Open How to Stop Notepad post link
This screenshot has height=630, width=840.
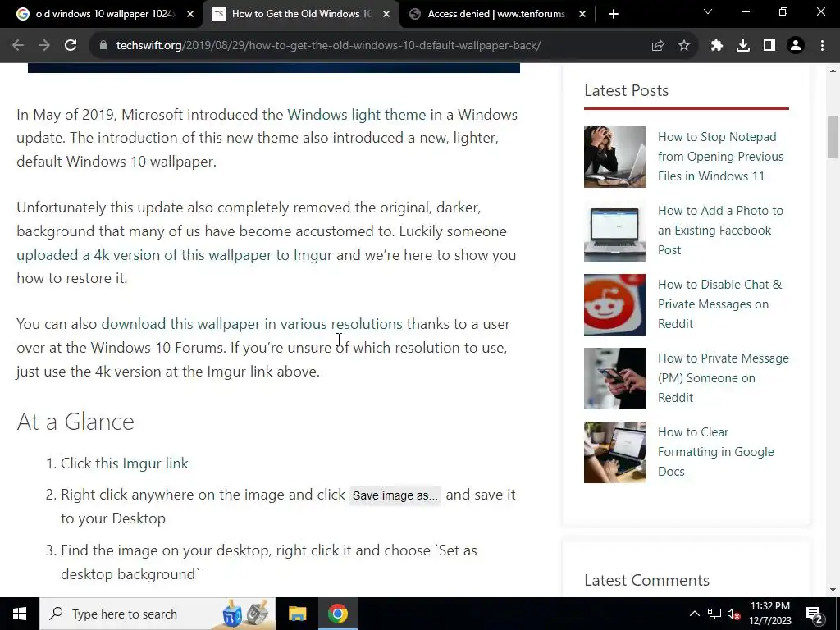coord(720,157)
